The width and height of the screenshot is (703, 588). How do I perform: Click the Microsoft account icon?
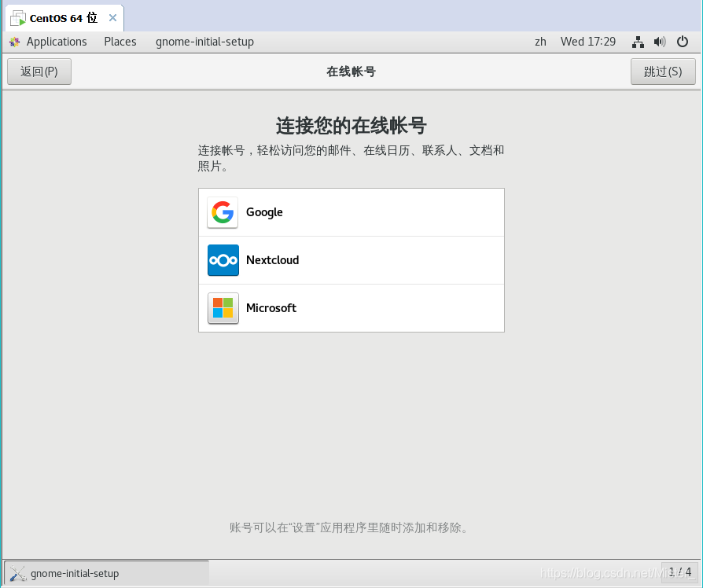(223, 308)
